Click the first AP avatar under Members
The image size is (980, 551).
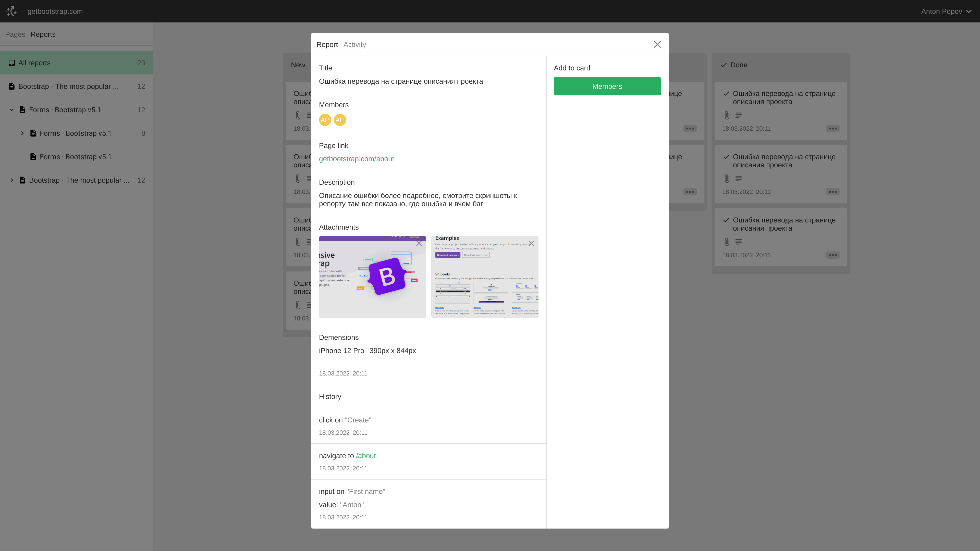[325, 120]
